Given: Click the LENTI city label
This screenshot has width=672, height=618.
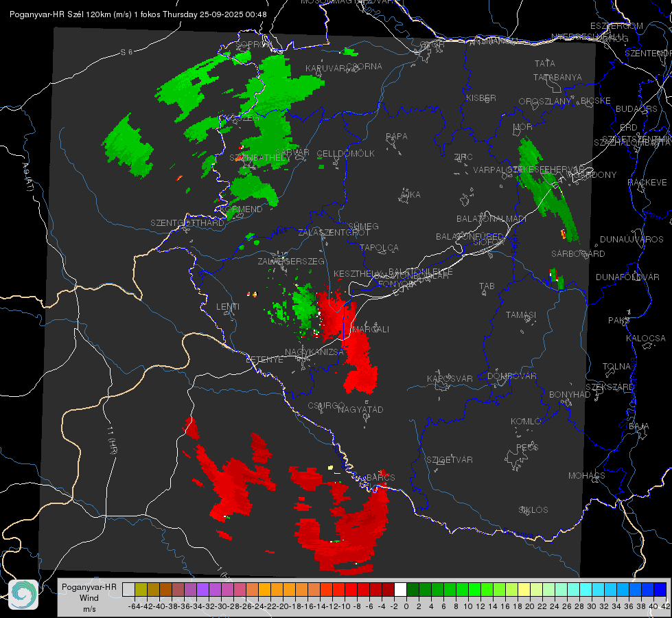Looking at the screenshot, I should tap(228, 307).
